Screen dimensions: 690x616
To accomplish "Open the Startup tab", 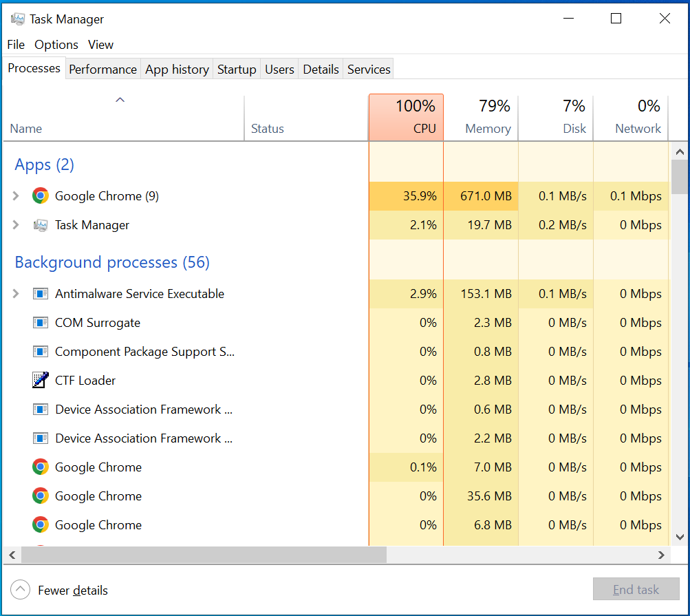I will click(237, 70).
